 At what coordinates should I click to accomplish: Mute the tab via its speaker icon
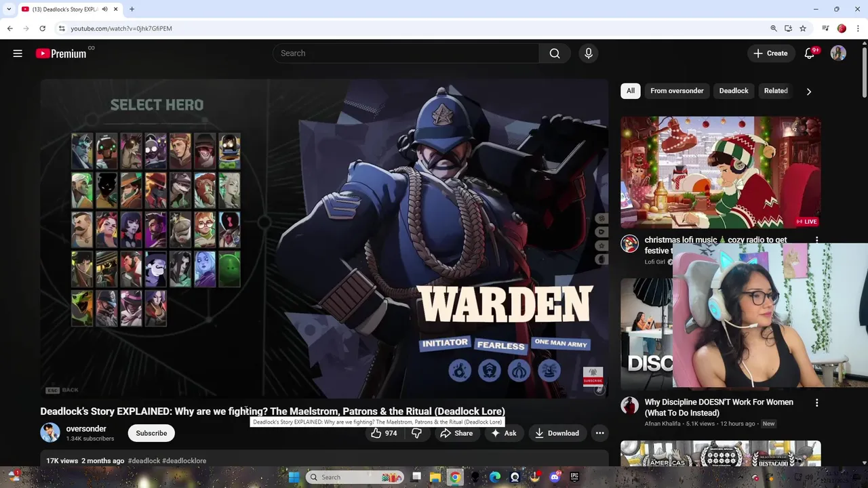[x=104, y=9]
